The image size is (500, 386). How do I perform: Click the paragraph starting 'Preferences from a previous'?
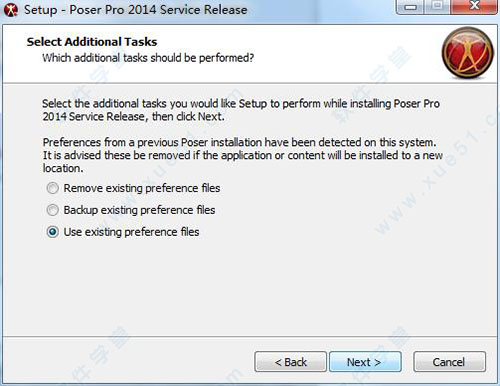pyautogui.click(x=243, y=155)
